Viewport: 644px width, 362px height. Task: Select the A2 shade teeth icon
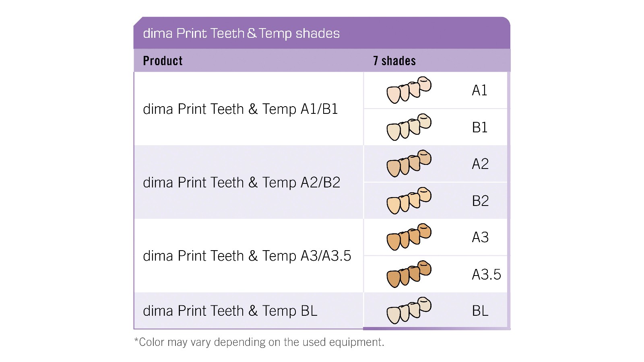click(409, 164)
